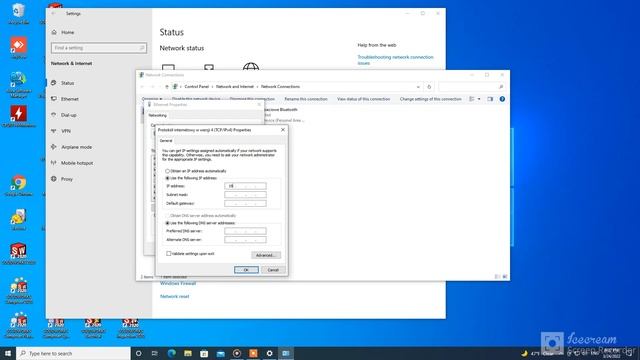Open Proxy settings page
Image resolution: width=640 pixels, height=360 pixels.
pos(67,179)
